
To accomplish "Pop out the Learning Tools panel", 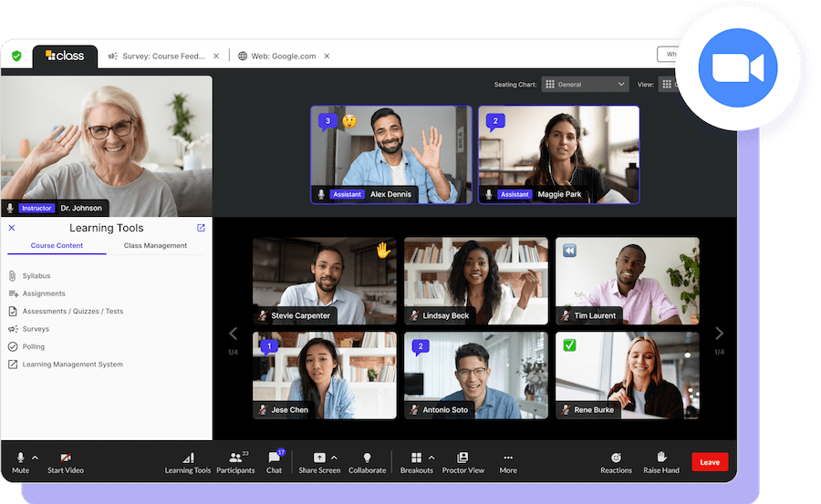I will click(202, 228).
